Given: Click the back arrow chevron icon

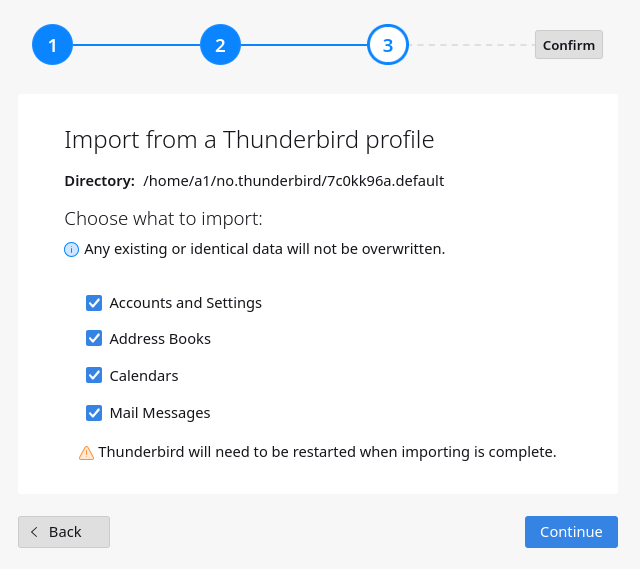Looking at the screenshot, I should pos(34,532).
